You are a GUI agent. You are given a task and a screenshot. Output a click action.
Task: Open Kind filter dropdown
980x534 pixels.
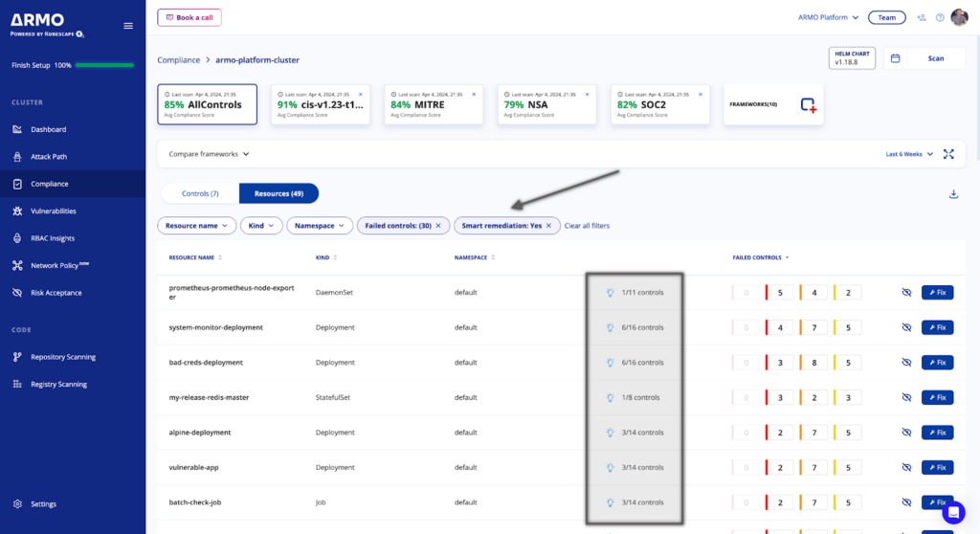[261, 226]
